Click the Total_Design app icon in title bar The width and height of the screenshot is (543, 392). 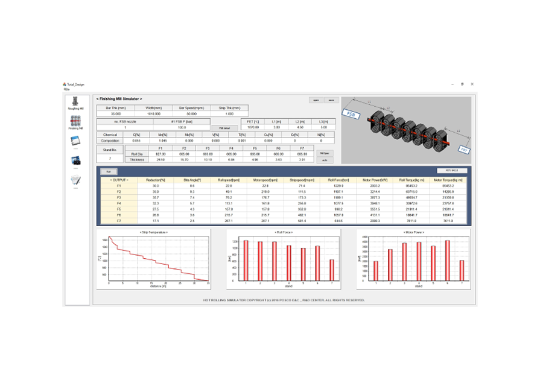pyautogui.click(x=65, y=84)
